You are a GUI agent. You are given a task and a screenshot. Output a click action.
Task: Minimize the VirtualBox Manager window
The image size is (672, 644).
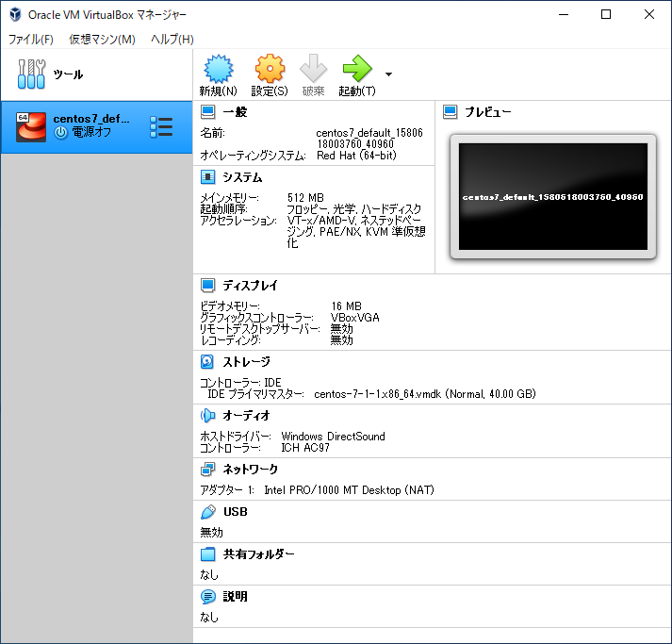pyautogui.click(x=564, y=14)
